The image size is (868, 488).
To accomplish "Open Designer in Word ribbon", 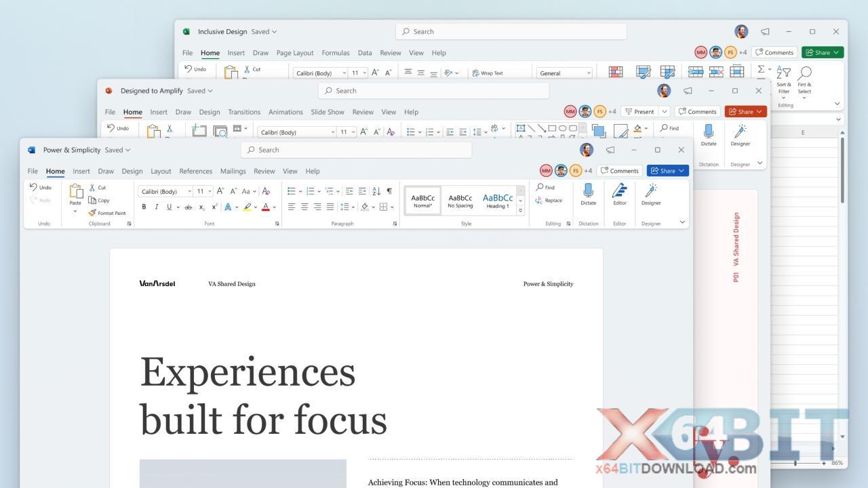I will pos(651,195).
